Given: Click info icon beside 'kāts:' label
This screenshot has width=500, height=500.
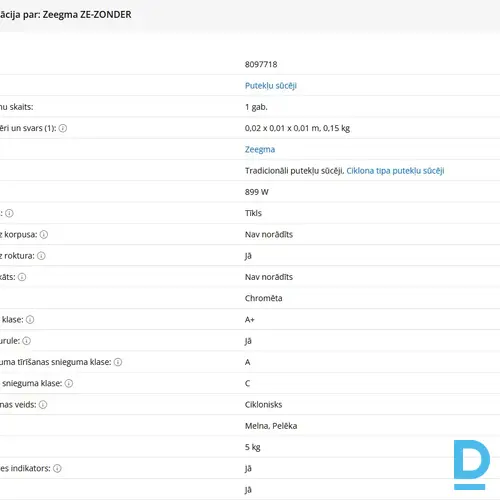Looking at the screenshot, I should pyautogui.click(x=22, y=277).
